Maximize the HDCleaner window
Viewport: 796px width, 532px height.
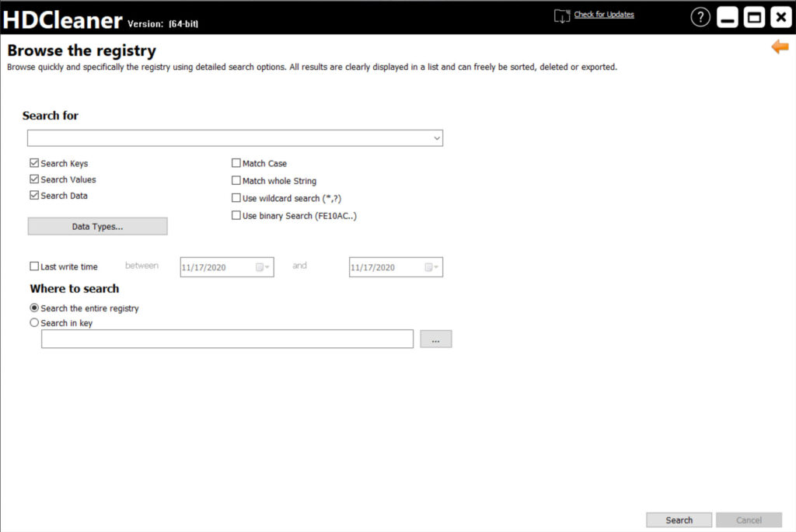tap(754, 17)
